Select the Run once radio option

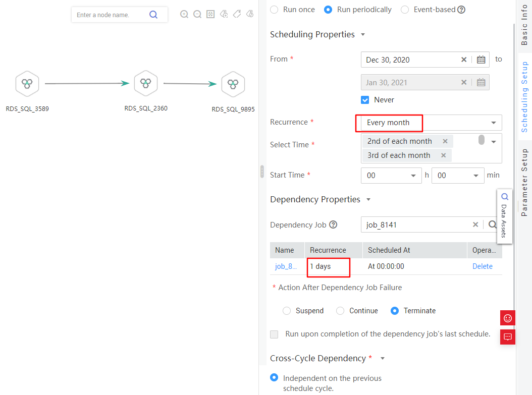274,10
